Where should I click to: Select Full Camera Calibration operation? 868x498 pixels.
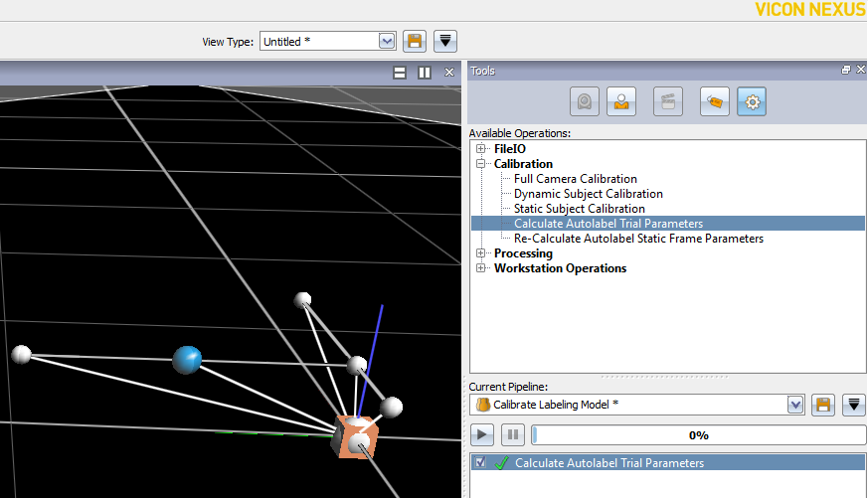click(575, 179)
